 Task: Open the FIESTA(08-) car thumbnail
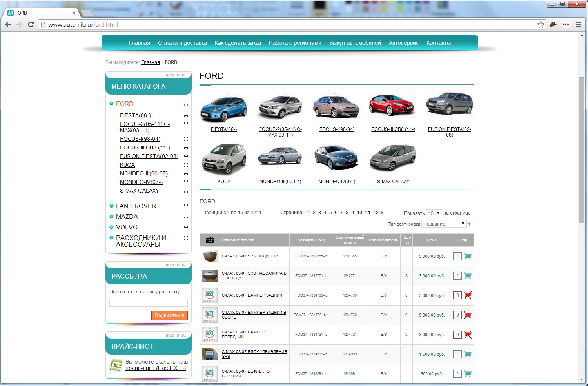(224, 107)
